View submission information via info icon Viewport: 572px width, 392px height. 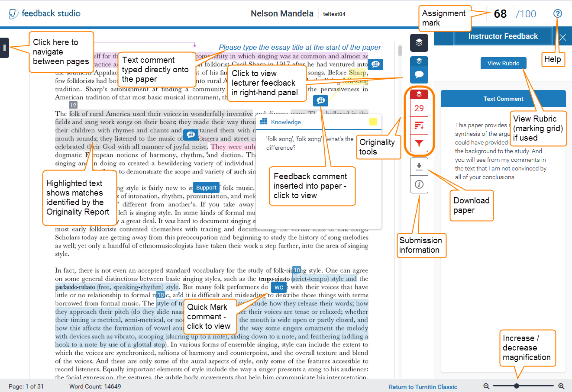click(x=419, y=184)
